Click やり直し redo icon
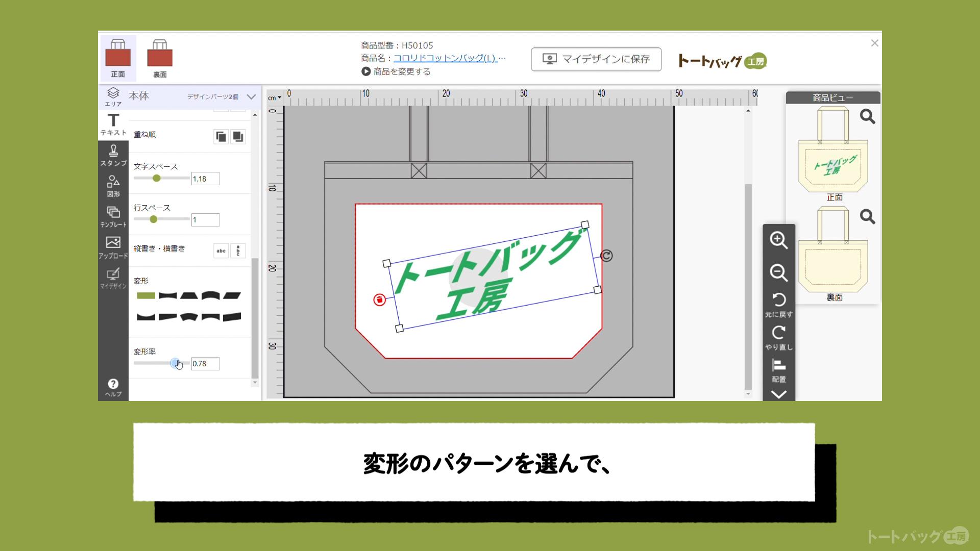The height and width of the screenshot is (551, 980). tap(779, 338)
